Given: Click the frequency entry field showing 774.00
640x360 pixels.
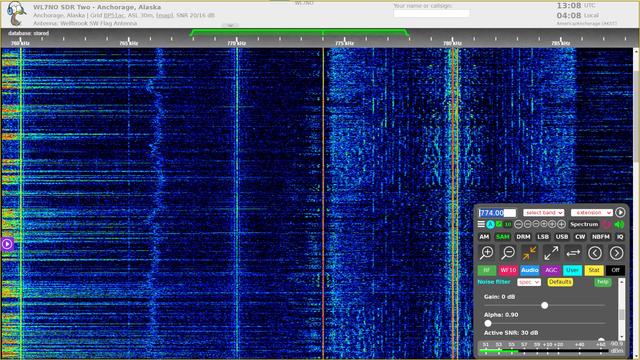Looking at the screenshot, I should tap(497, 213).
